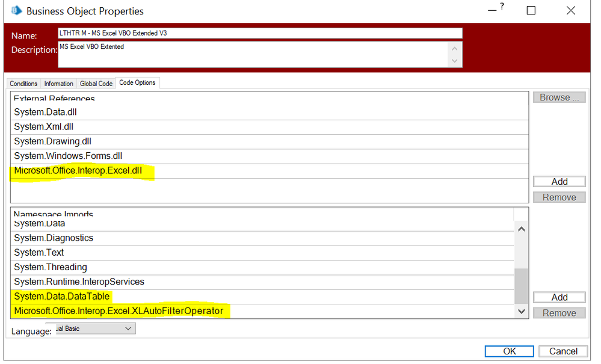Select System.Data.dll reference row
Screen dimensions: 601x364
point(270,113)
